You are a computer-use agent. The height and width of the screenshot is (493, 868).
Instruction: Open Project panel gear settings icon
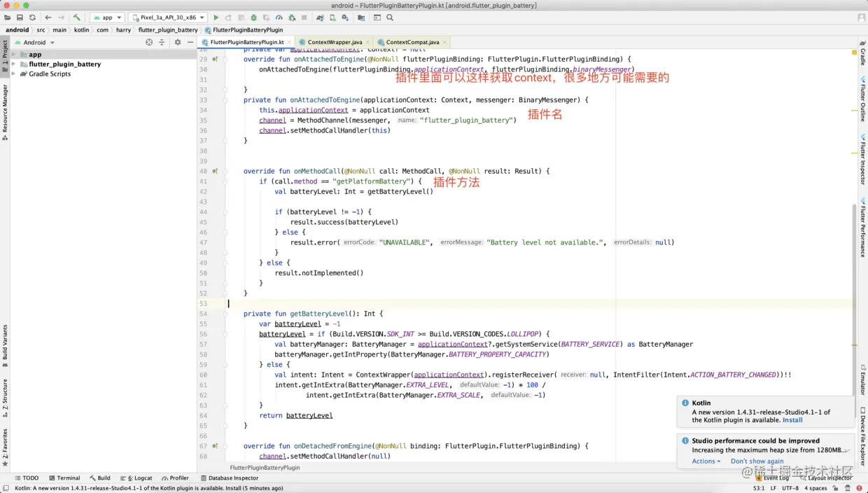(x=177, y=42)
